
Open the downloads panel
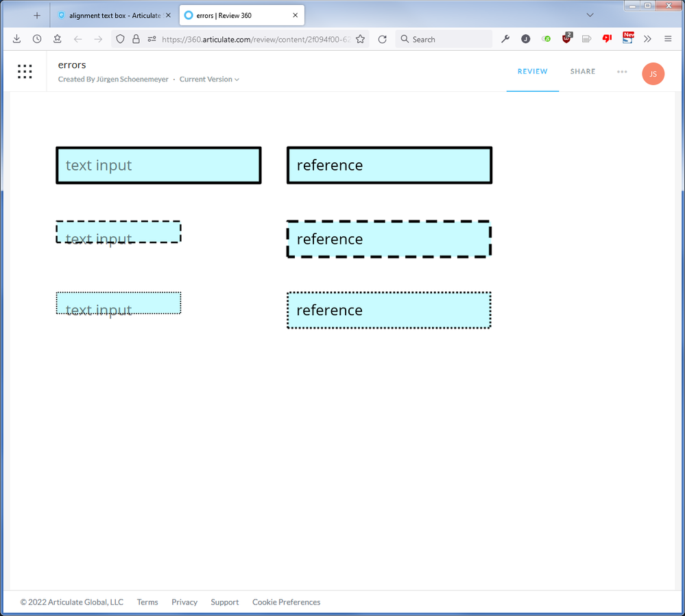16,39
